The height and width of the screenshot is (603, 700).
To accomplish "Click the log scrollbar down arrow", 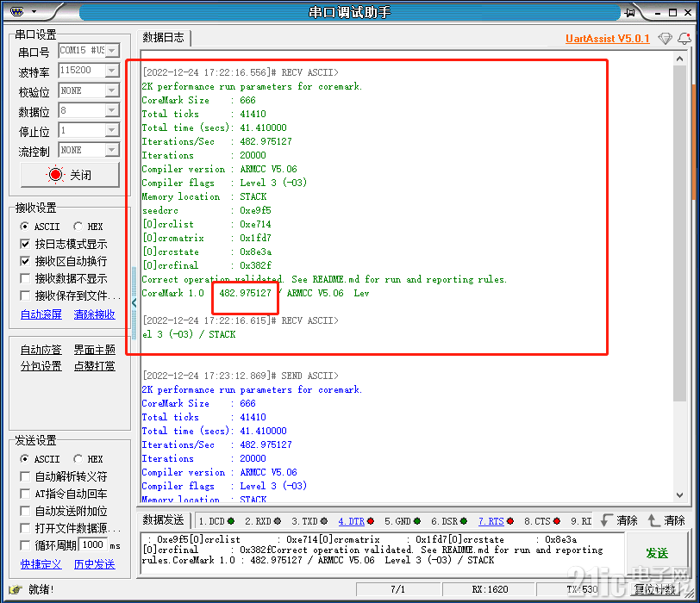I will click(679, 495).
